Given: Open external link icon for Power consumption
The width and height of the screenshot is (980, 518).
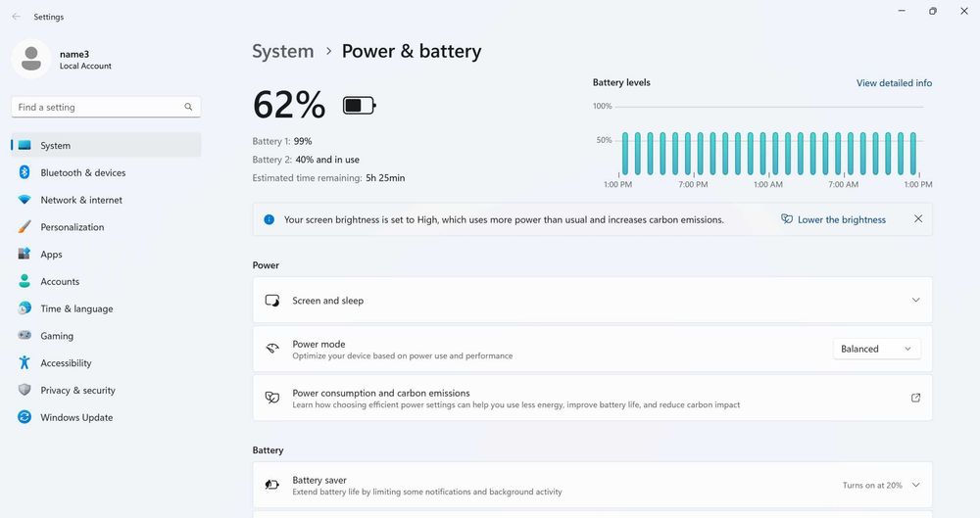Looking at the screenshot, I should (915, 398).
